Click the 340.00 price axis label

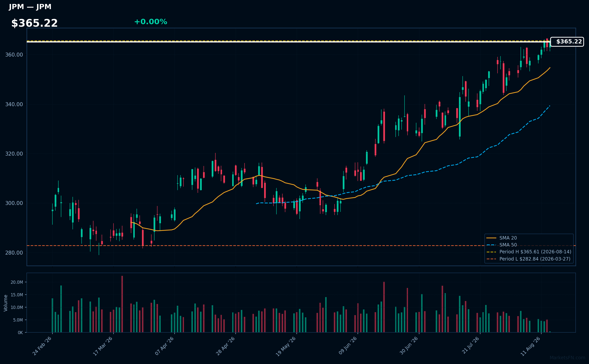14,104
